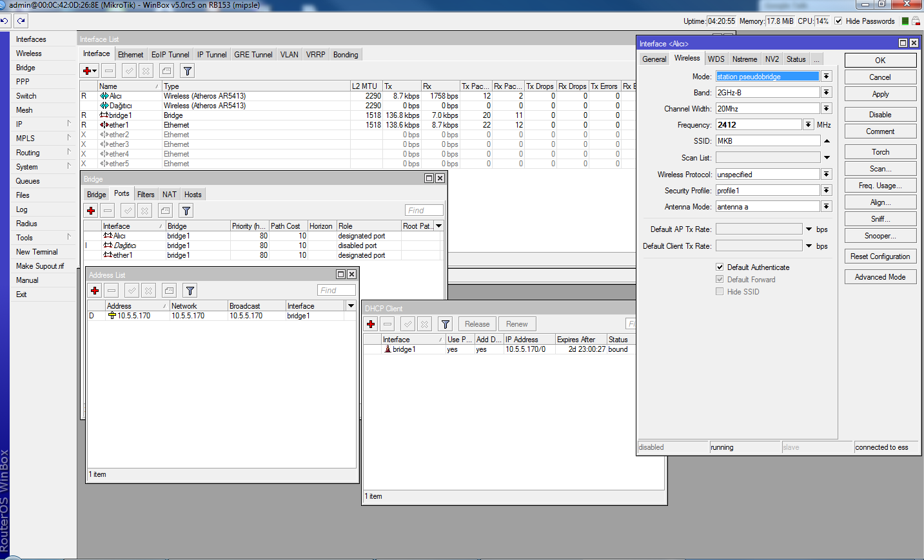Toggle Hide Passwords checkbox

[x=838, y=21]
